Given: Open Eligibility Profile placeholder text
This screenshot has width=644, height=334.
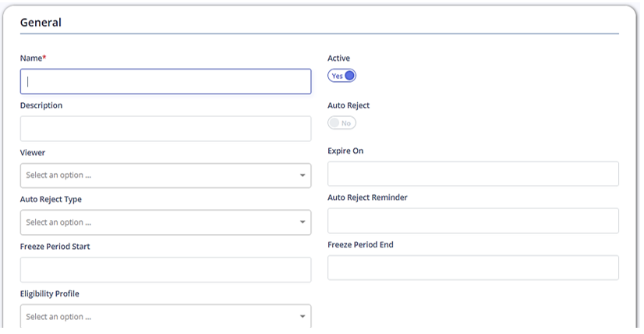Looking at the screenshot, I should point(58,317).
